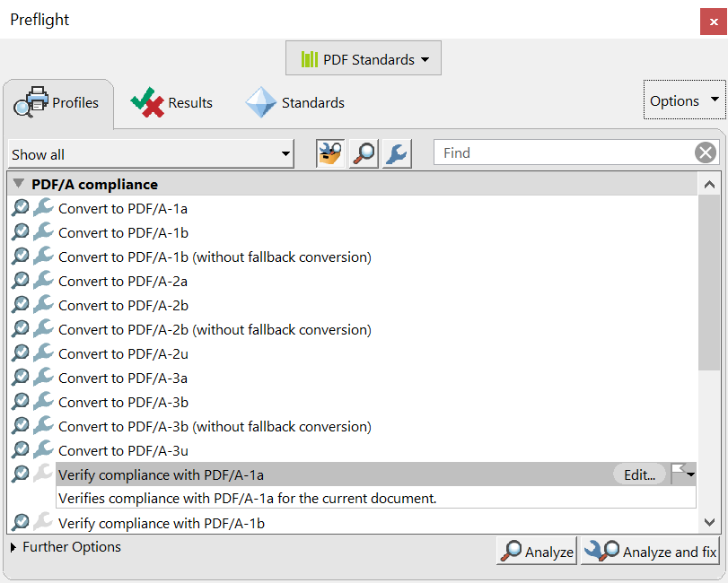Click the Analyze button
This screenshot has height=583, width=728.
click(537, 551)
